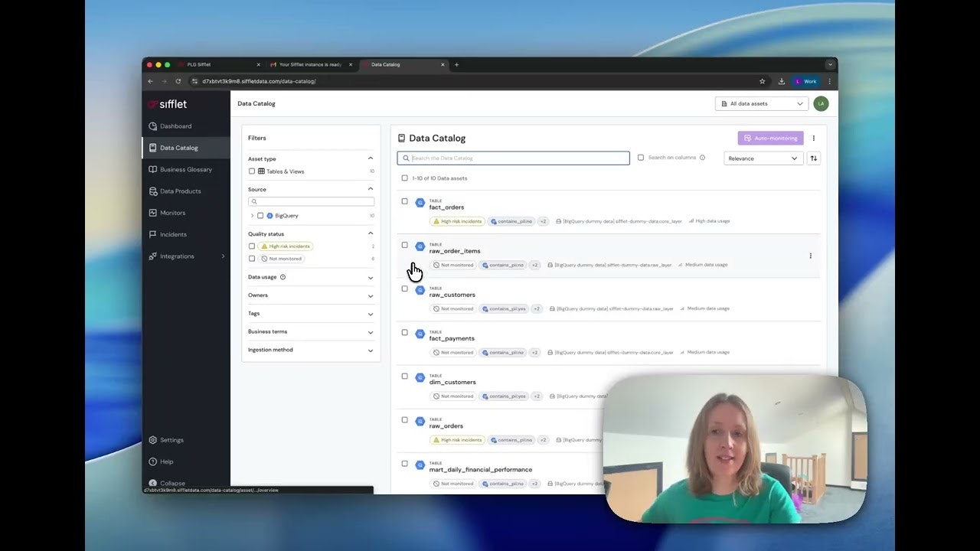
Task: Switch to the Your Sifflet instance is ready tab
Action: coord(310,65)
